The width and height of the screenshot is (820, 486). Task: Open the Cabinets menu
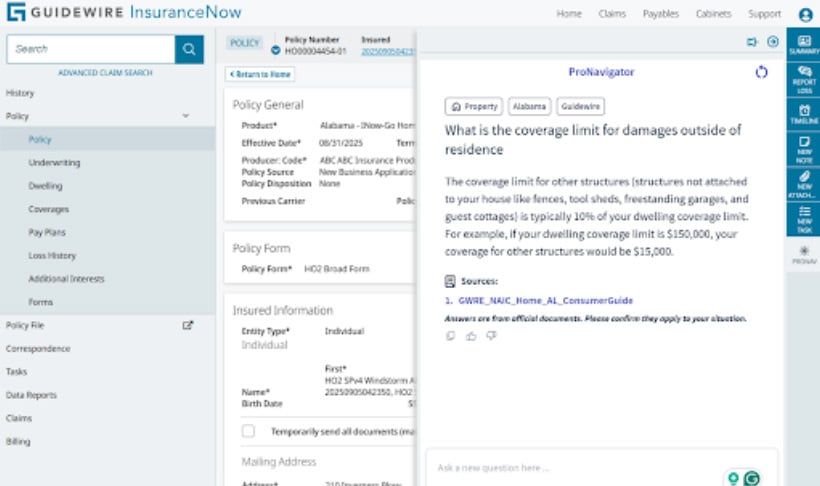coord(713,14)
